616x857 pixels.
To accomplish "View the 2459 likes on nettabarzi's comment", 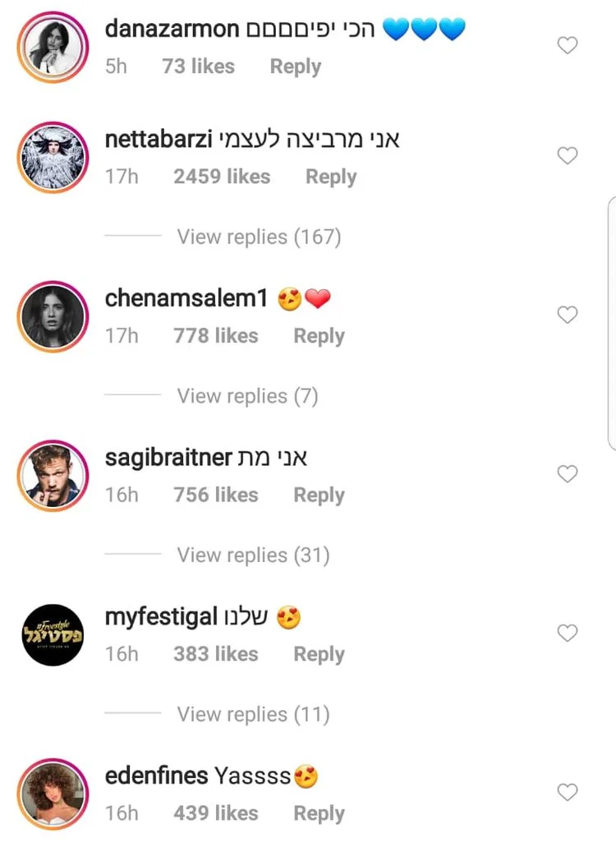I will point(222,177).
